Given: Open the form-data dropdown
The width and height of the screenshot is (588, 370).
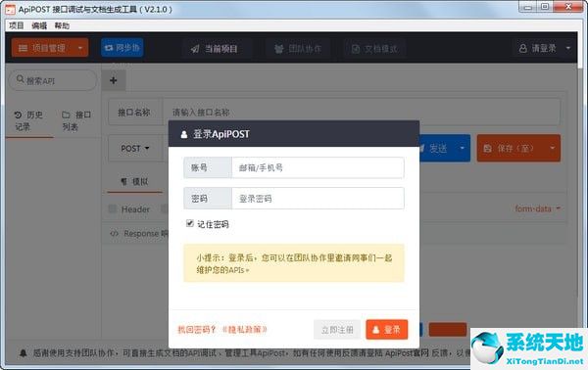Looking at the screenshot, I should [x=537, y=208].
